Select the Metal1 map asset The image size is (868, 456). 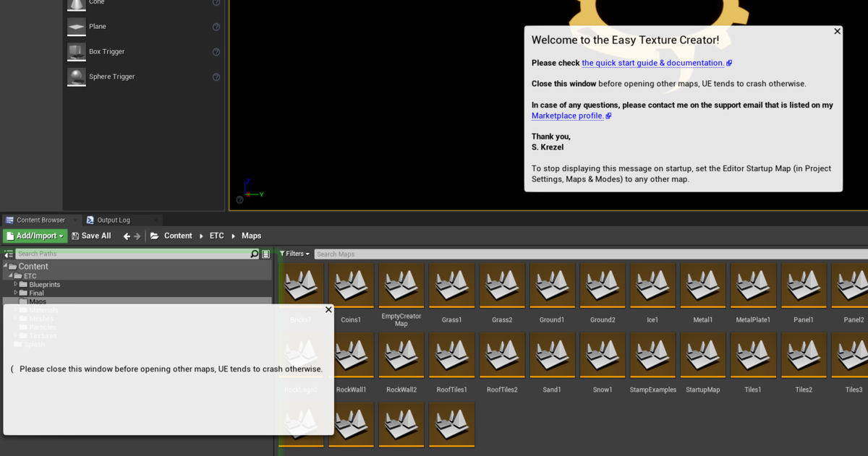[x=703, y=293]
